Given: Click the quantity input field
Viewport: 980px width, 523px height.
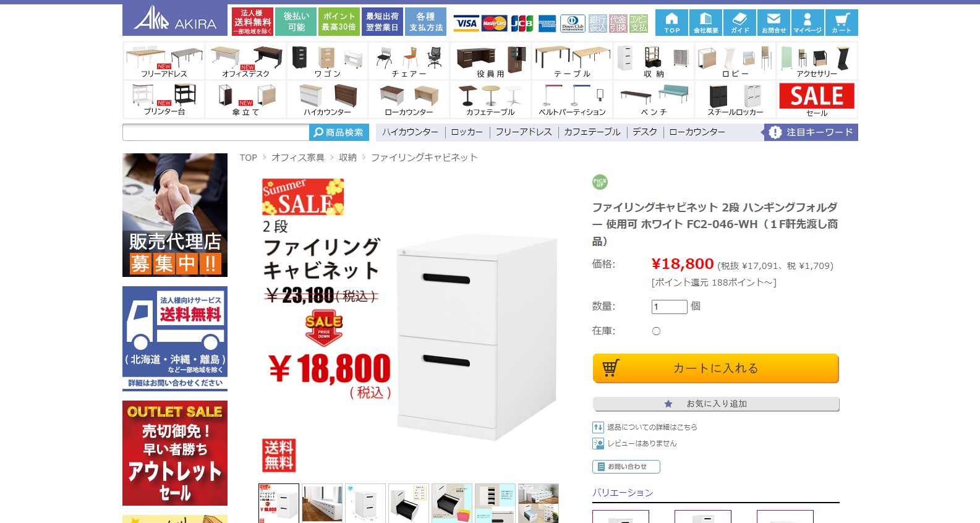Looking at the screenshot, I should pyautogui.click(x=669, y=307).
